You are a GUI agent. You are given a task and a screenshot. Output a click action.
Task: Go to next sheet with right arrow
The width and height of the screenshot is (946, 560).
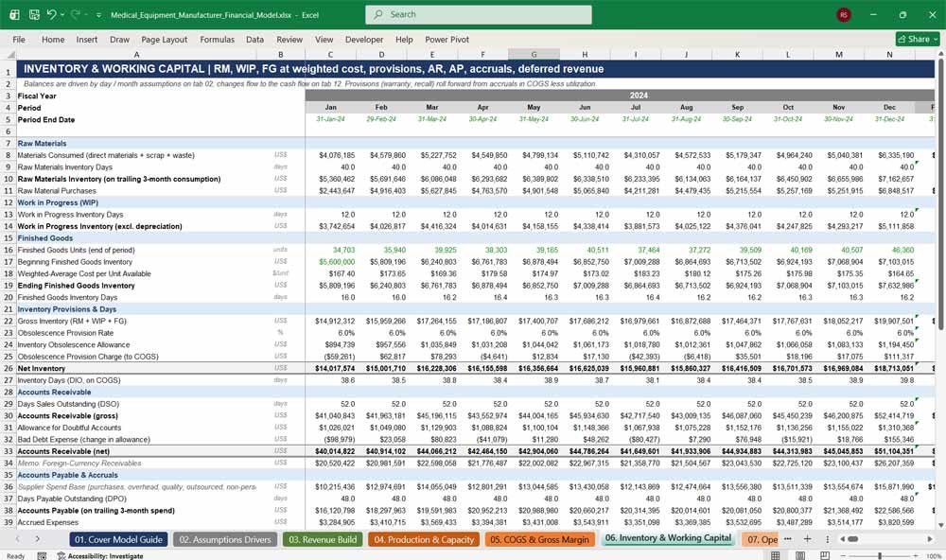(38, 539)
